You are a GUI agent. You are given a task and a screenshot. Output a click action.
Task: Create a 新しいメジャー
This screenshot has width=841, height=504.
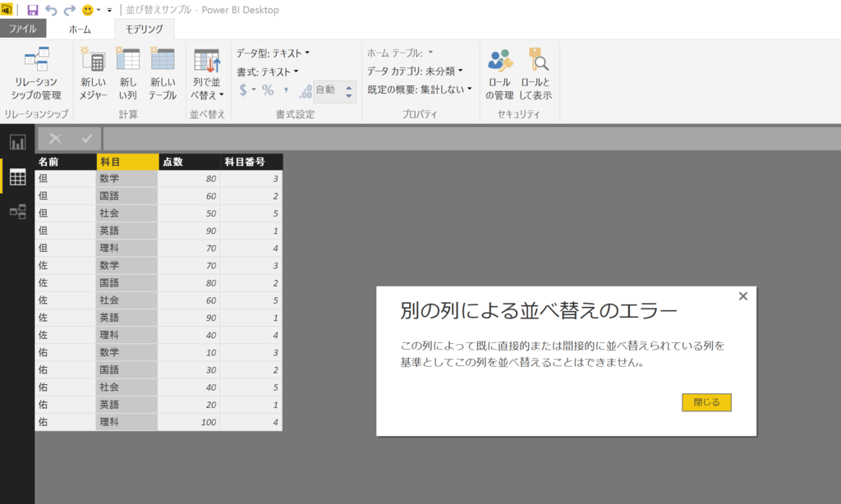(94, 73)
